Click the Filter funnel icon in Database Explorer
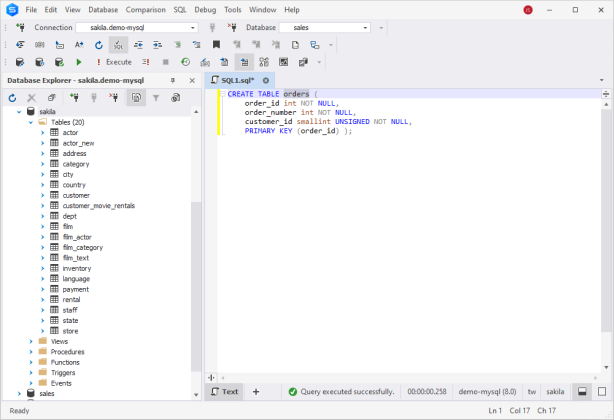The image size is (614, 420). click(156, 98)
